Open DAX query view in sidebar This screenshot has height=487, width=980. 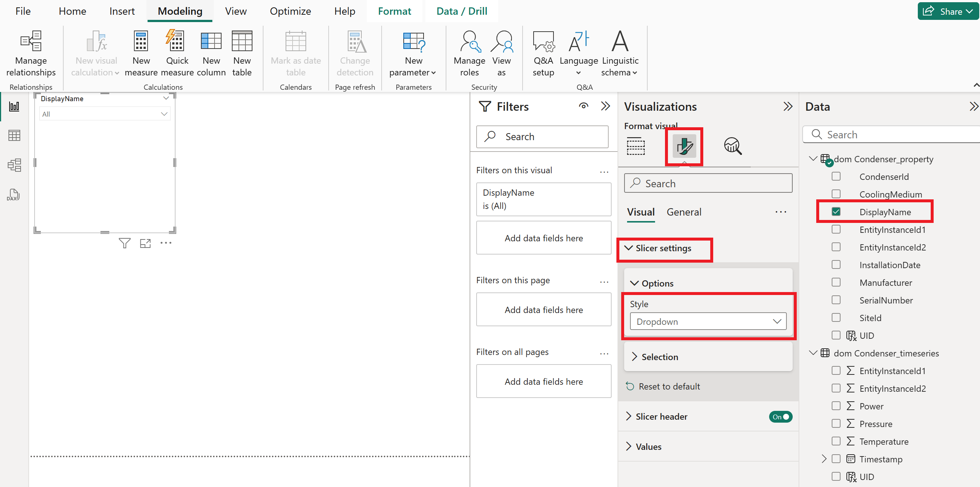[14, 195]
